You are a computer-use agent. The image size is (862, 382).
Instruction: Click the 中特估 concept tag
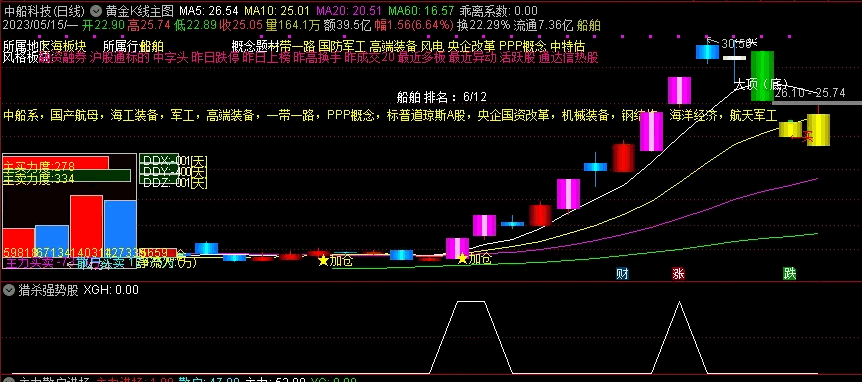click(x=567, y=46)
